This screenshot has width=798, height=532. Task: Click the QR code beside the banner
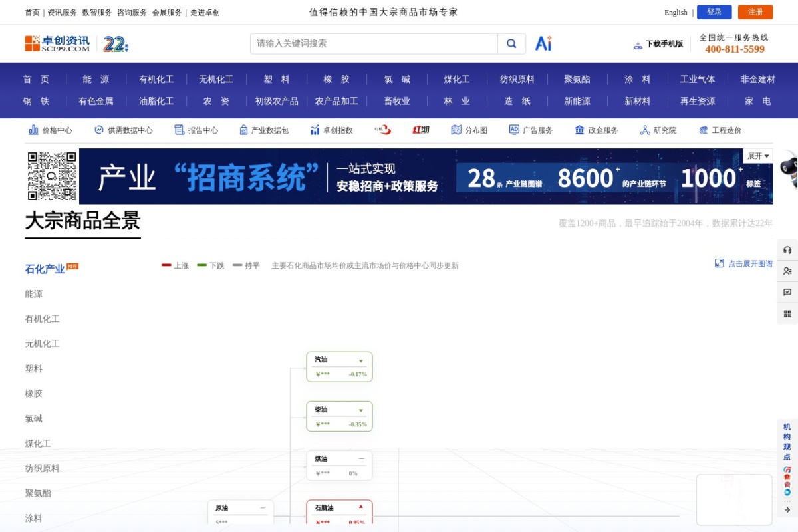52,176
